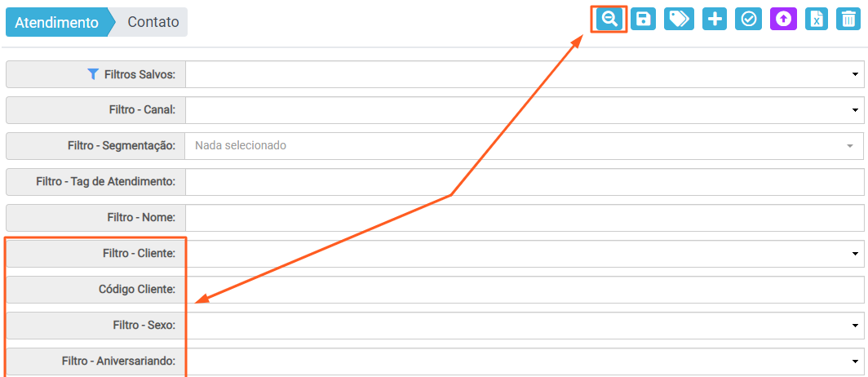Click the trash delete icon
Image resolution: width=868 pixels, height=377 pixels.
[x=848, y=20]
